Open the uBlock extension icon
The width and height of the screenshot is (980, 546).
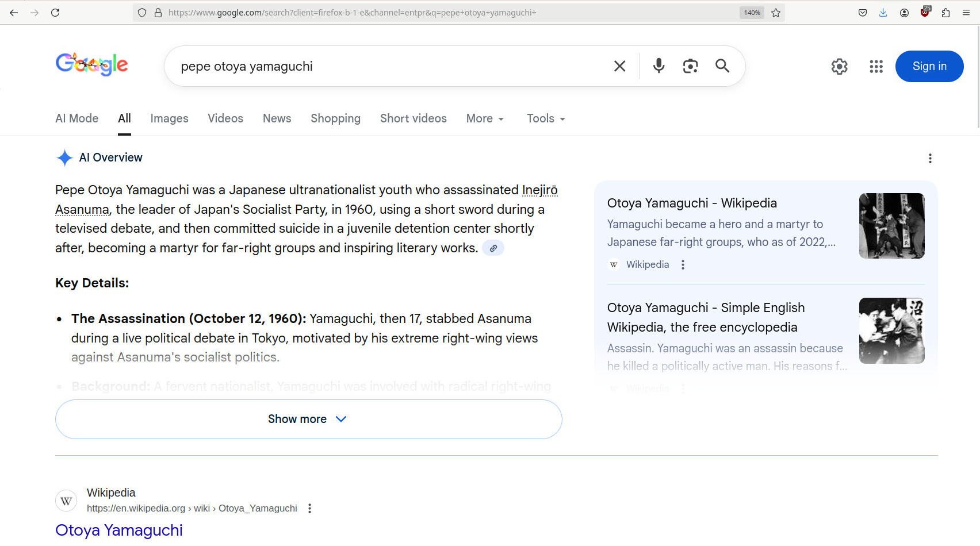pyautogui.click(x=925, y=11)
